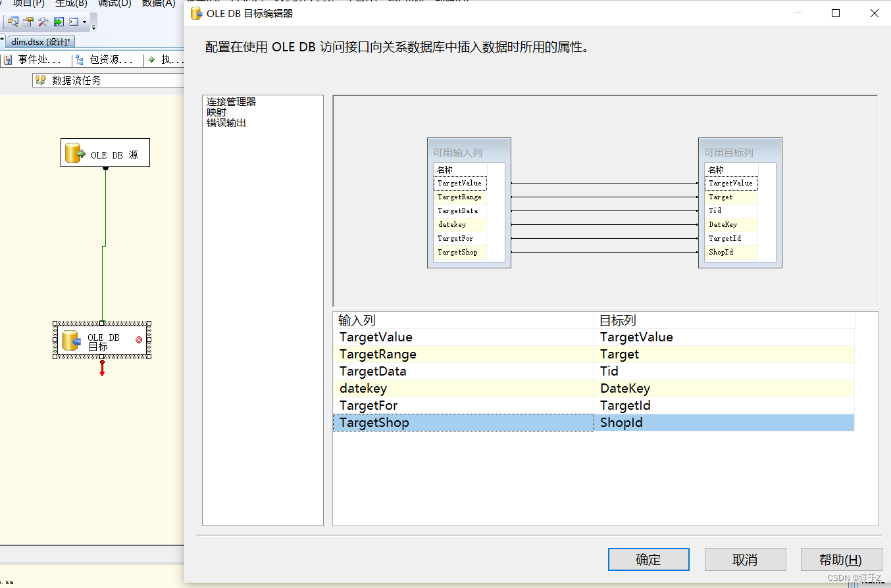The width and height of the screenshot is (891, 588).
Task: Open the 项目(P) menu
Action: 28,3
